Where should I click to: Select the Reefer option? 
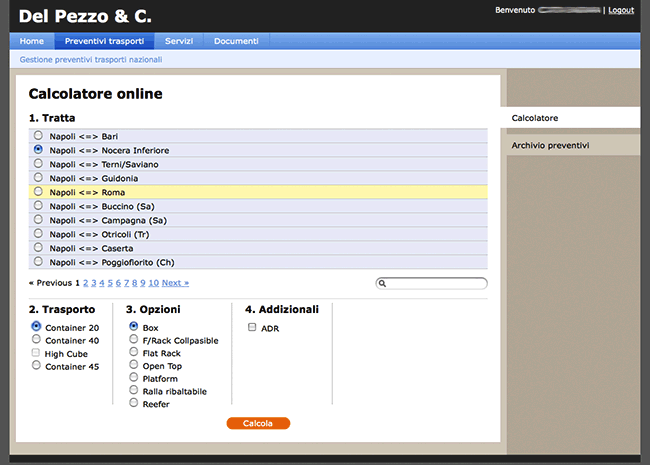coord(133,402)
